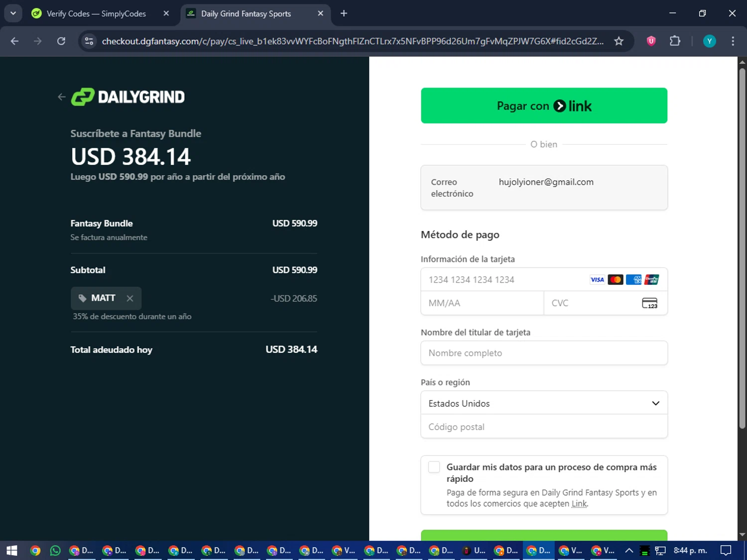Go back in the browser

tap(14, 41)
